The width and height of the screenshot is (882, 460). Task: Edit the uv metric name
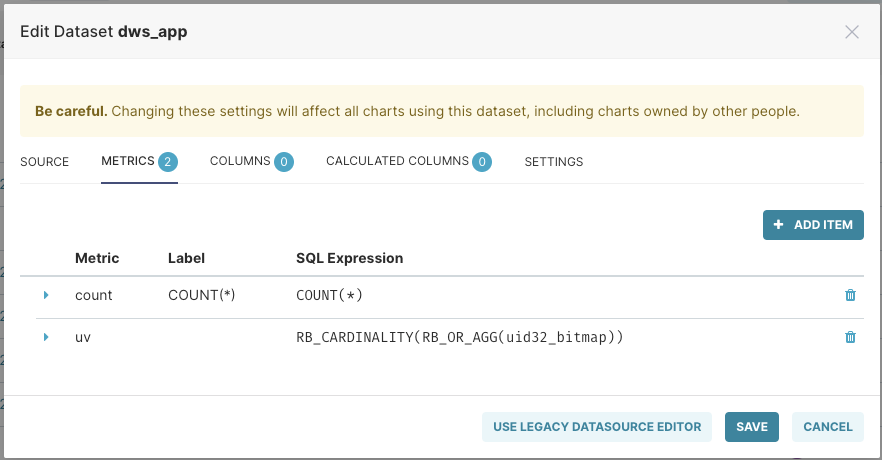[83, 338]
